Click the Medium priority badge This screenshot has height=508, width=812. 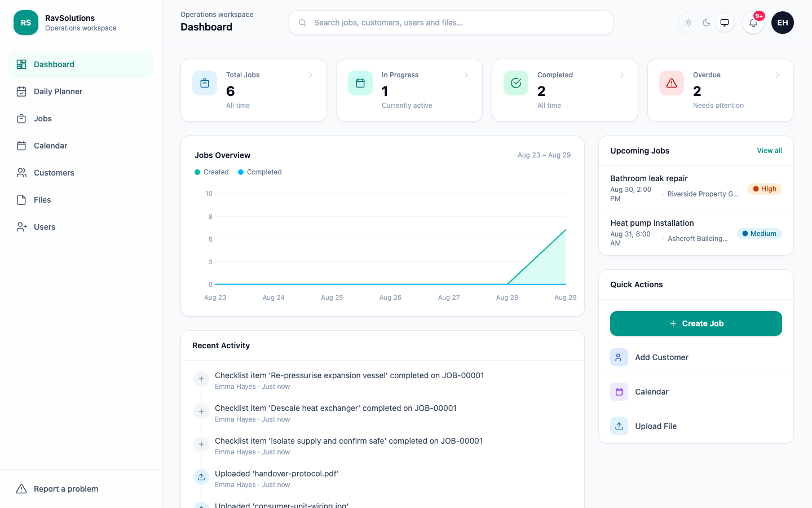click(759, 234)
